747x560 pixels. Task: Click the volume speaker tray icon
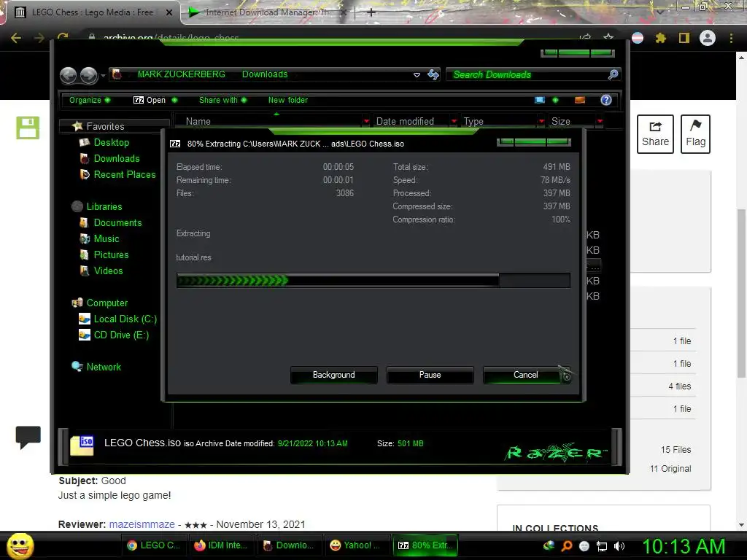tap(619, 546)
